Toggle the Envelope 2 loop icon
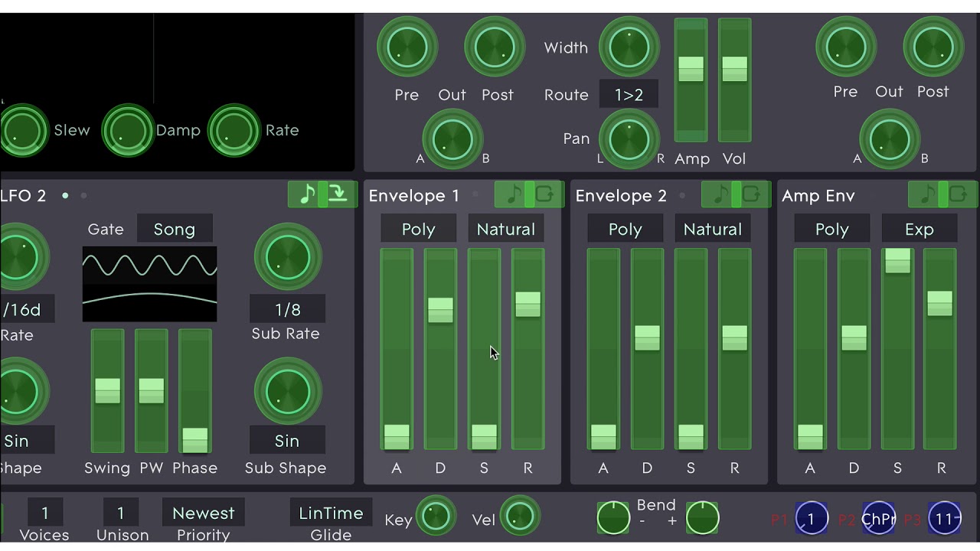 pos(753,195)
